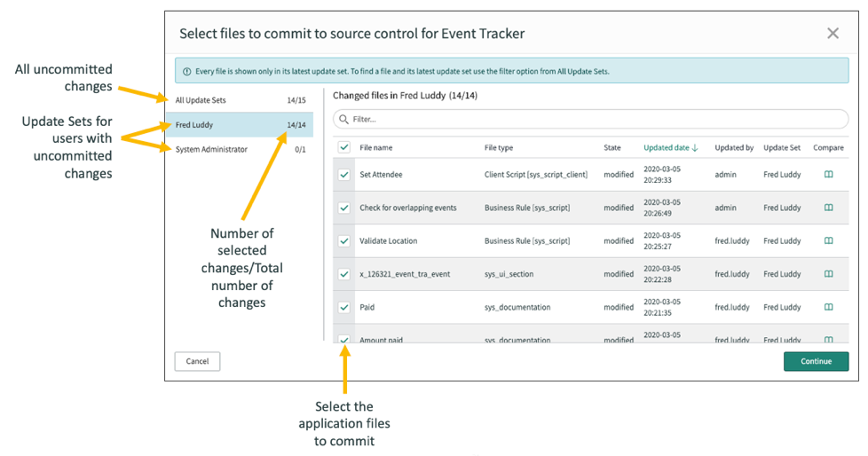Click the Cancel button

(197, 361)
